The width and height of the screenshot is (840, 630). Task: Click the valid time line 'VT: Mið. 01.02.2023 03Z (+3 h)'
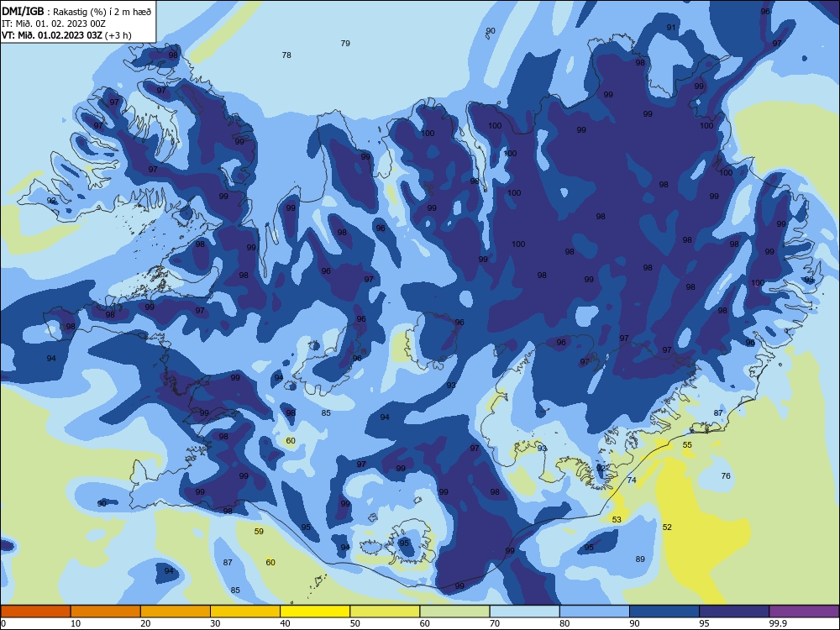pyautogui.click(x=66, y=35)
